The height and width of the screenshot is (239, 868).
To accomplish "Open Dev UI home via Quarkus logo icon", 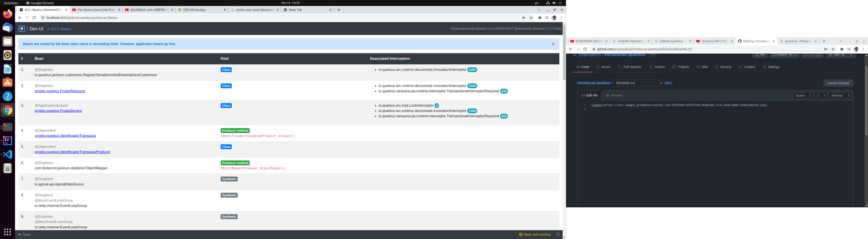I will 21,29.
